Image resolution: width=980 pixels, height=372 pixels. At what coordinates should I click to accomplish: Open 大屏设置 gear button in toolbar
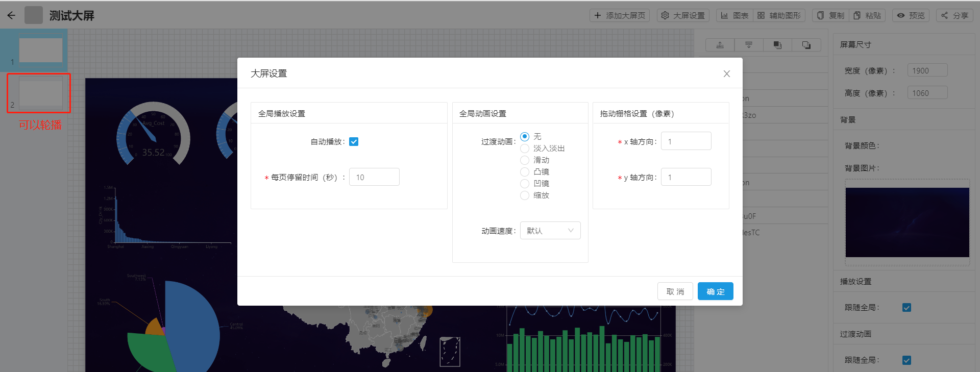(683, 15)
